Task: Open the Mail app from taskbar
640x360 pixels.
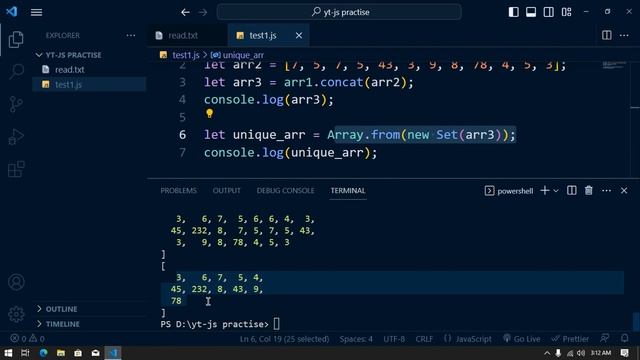Action: click(x=96, y=353)
